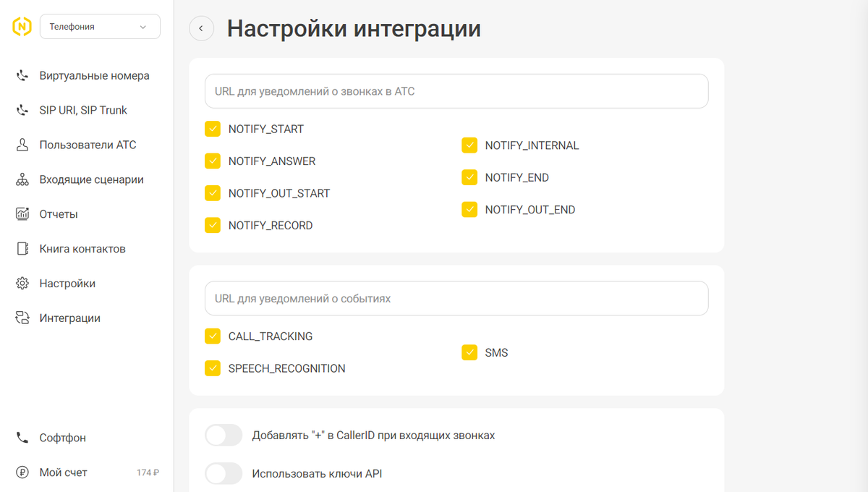Uncheck the NOTIFY_START checkbox
Viewport: 868px width, 492px height.
213,129
